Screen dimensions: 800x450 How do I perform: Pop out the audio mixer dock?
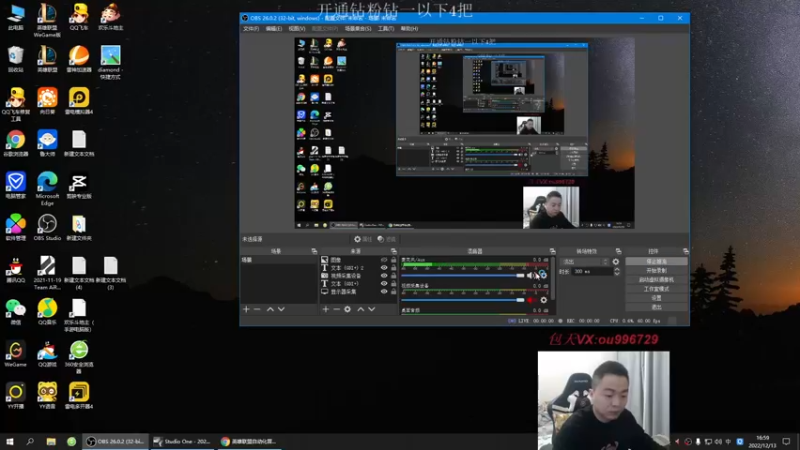(553, 251)
